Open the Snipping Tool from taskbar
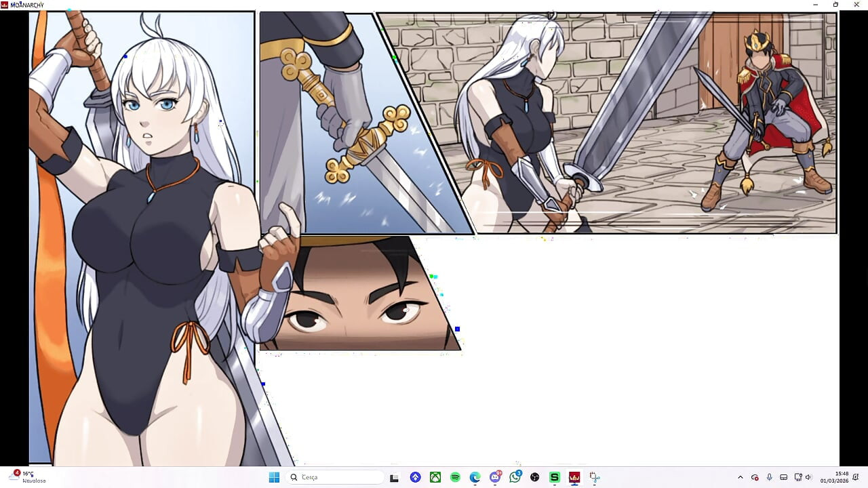This screenshot has width=868, height=488. 594,477
